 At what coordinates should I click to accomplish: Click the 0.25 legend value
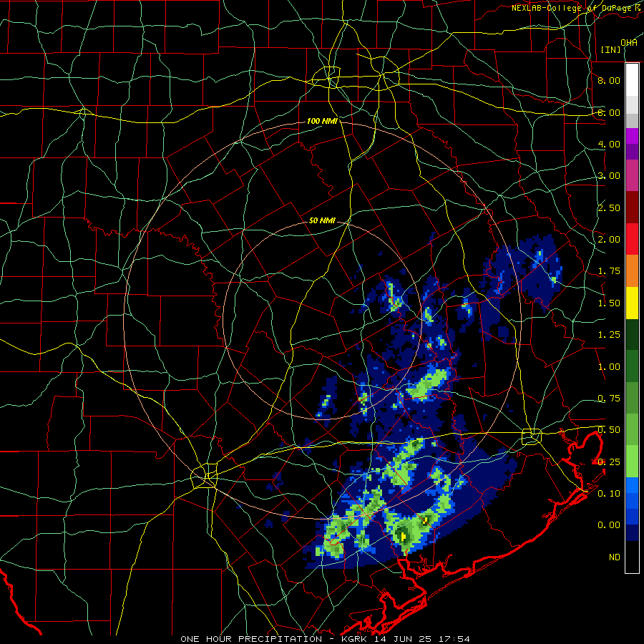point(609,462)
